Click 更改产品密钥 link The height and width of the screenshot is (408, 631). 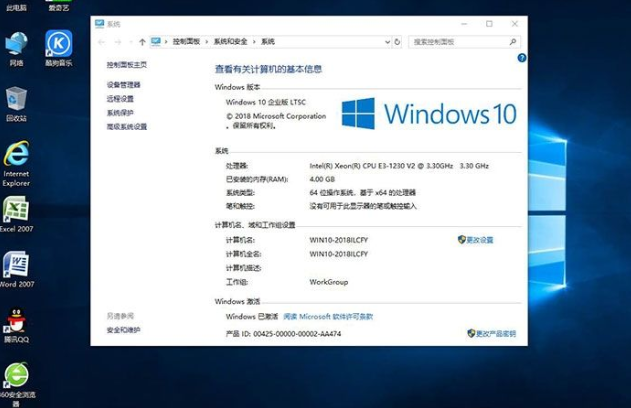(491, 333)
